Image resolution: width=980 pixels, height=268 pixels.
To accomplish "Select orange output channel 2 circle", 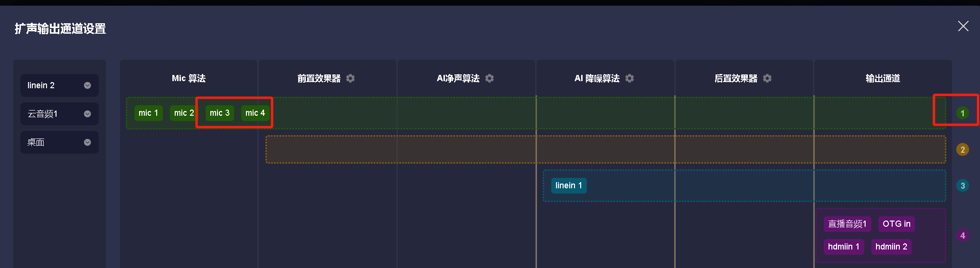I will [x=962, y=150].
